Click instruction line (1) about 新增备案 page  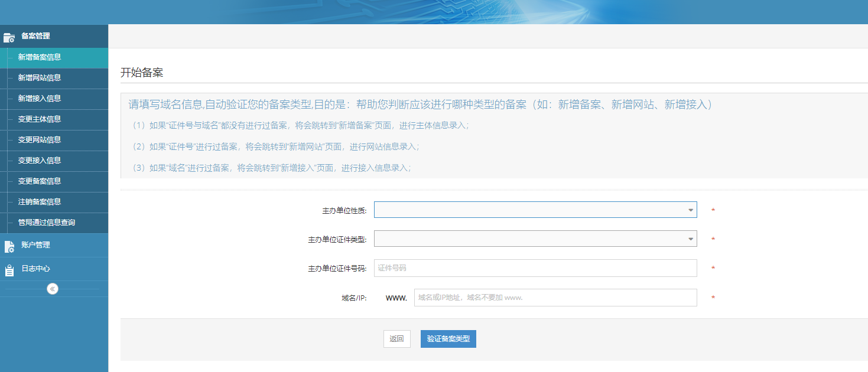299,126
